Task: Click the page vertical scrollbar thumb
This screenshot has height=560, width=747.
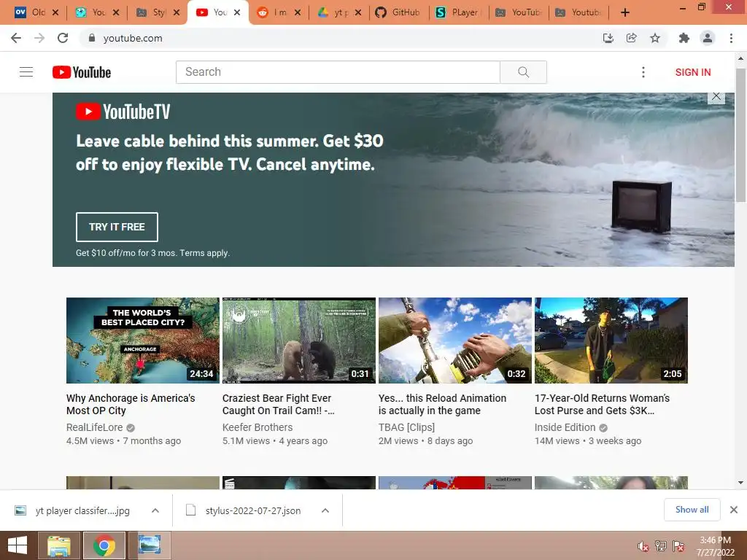Action: [x=740, y=136]
